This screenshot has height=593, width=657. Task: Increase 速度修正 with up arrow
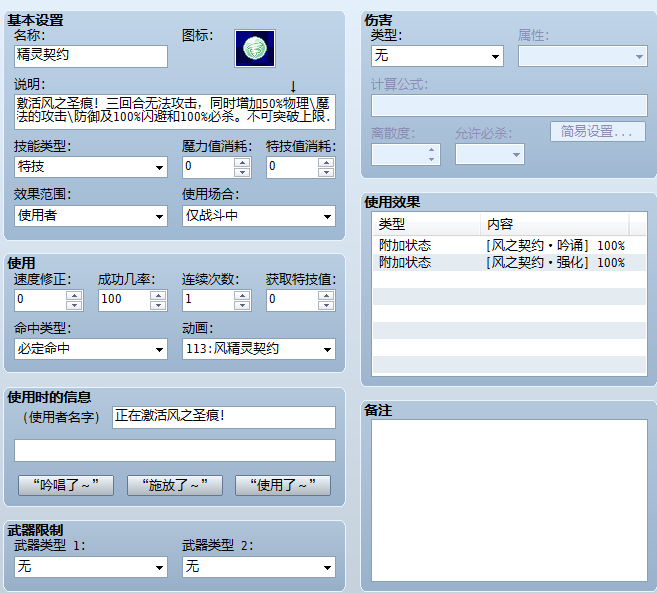pos(74,295)
